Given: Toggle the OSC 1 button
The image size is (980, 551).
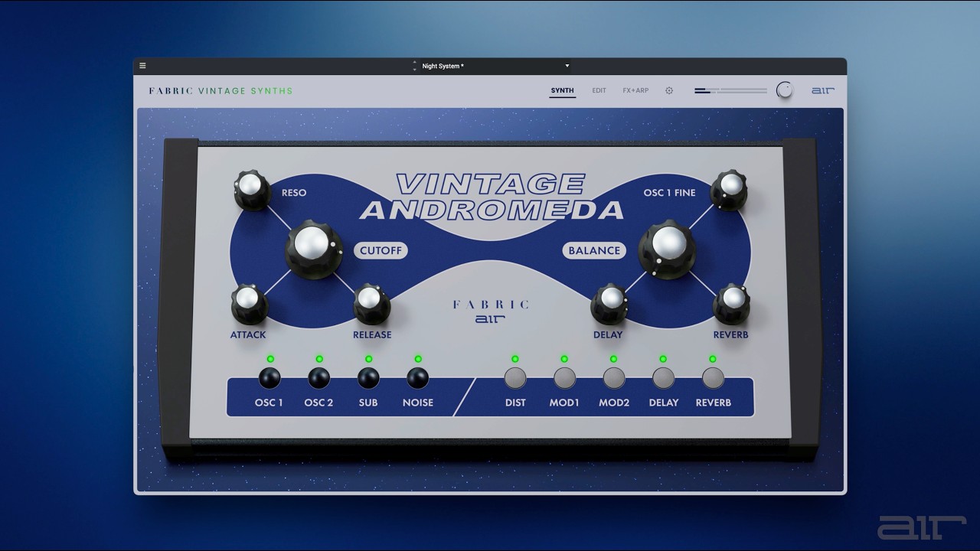Looking at the screenshot, I should (269, 377).
